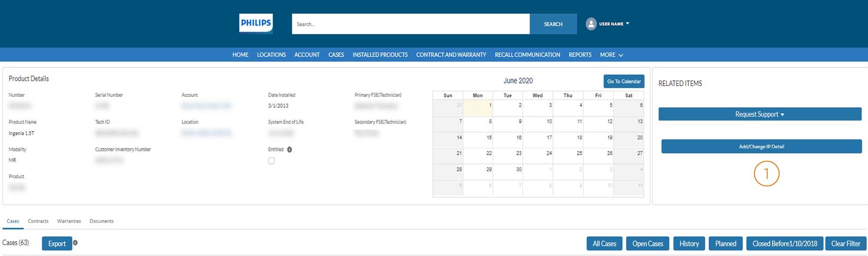Filter by Open Cases

pos(647,244)
